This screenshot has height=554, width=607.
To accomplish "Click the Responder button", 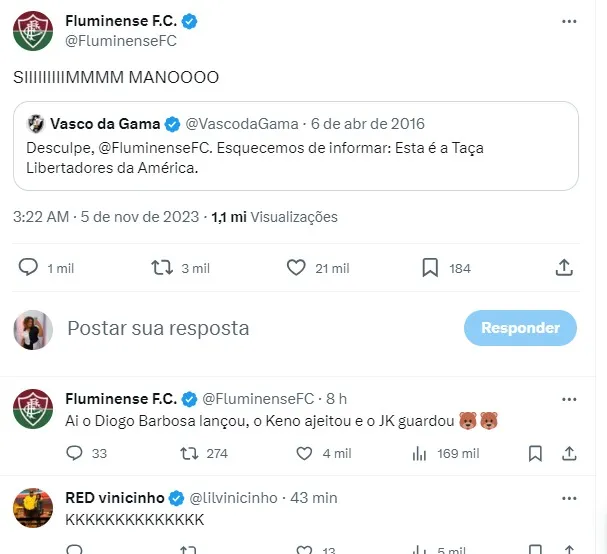I will point(520,328).
